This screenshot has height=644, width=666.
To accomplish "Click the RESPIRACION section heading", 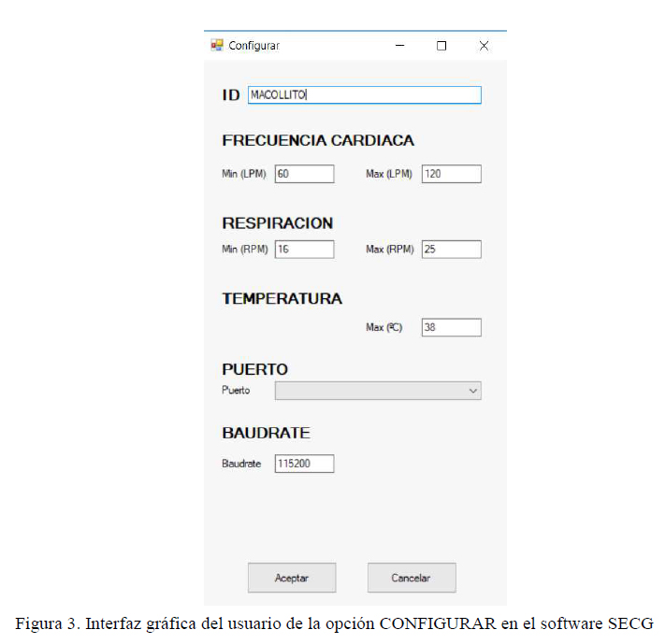I will click(278, 223).
